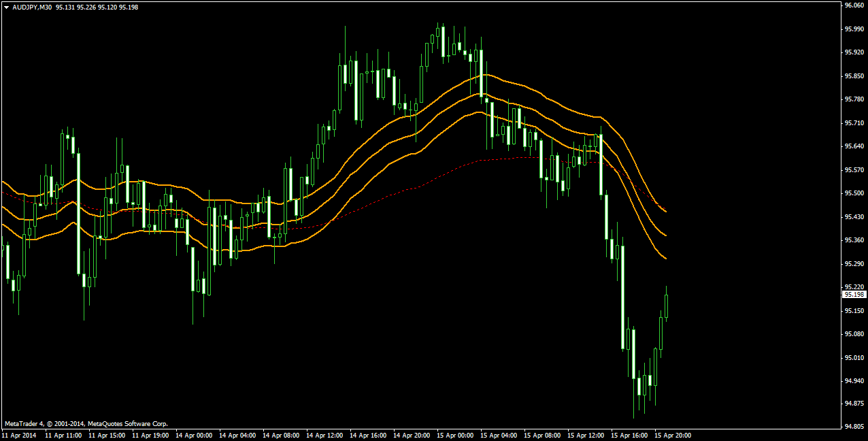The height and width of the screenshot is (441, 868).
Task: Click the 11 Apr 15:00 time label
Action: (x=107, y=435)
